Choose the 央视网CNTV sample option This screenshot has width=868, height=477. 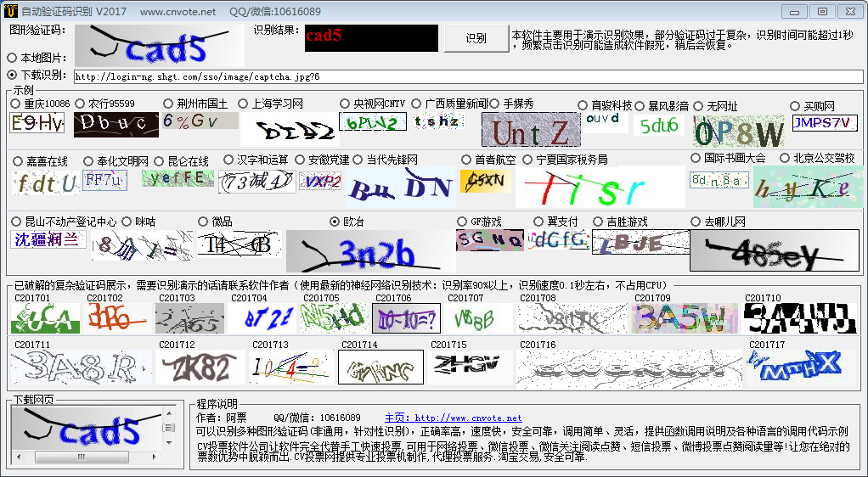pyautogui.click(x=345, y=104)
